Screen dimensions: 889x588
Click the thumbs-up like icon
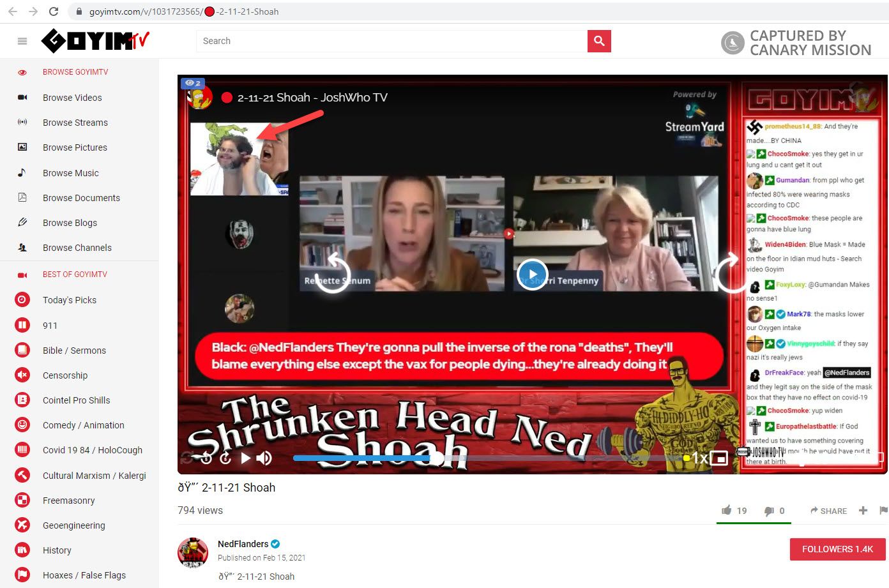click(727, 510)
